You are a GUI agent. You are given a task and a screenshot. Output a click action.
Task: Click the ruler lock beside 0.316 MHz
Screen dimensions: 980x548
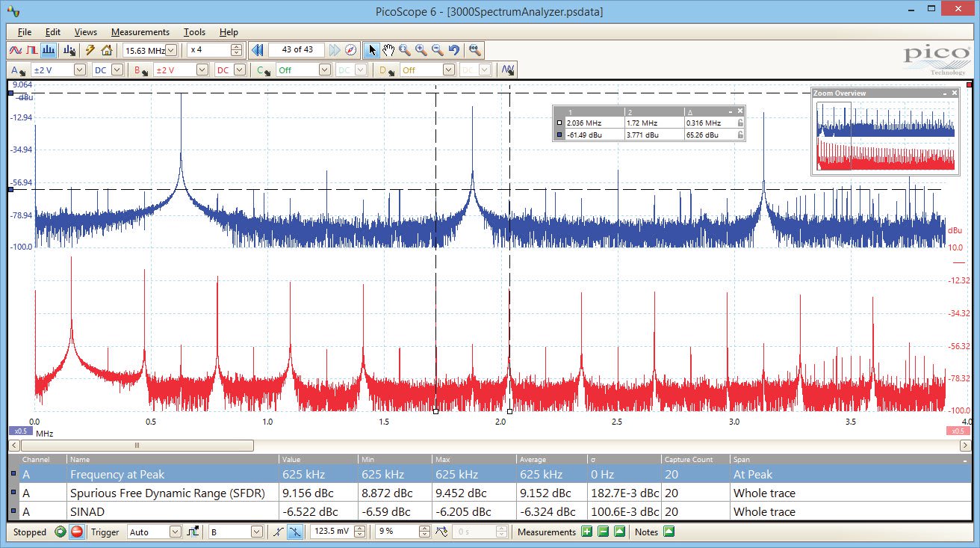coord(740,123)
